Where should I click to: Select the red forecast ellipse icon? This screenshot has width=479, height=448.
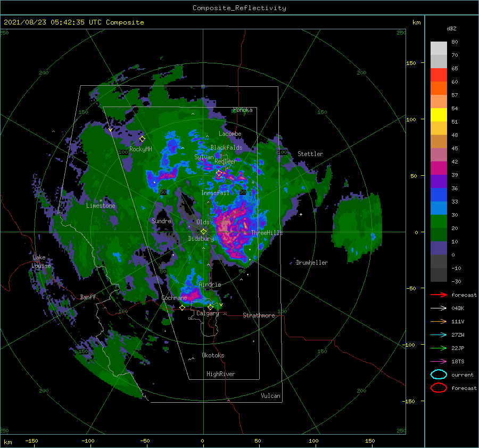439,388
